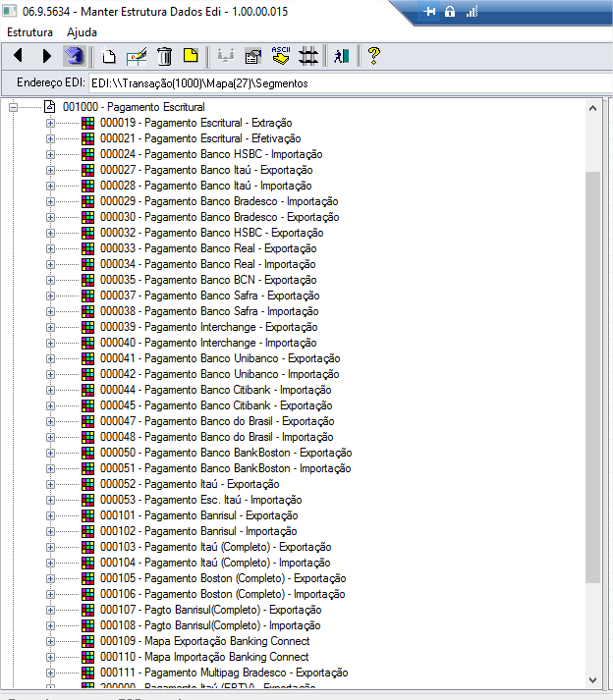Select 000110 - Mapa Importação Banking Connect
The image size is (613, 700).
coord(204,657)
